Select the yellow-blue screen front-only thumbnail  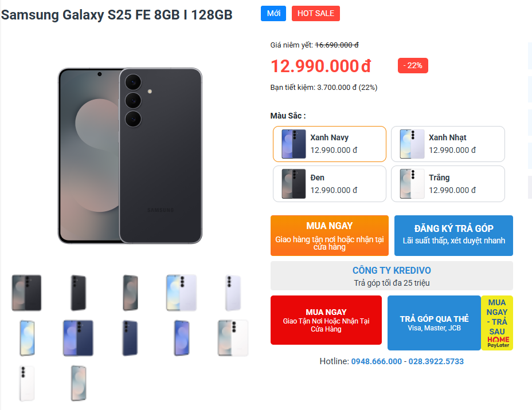point(27,338)
